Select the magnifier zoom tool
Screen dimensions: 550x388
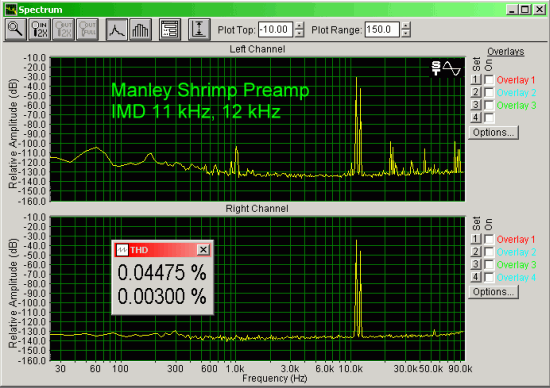click(x=16, y=30)
